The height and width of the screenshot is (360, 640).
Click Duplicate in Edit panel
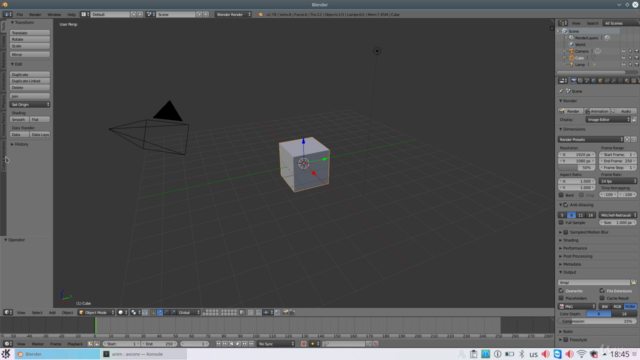(x=30, y=74)
